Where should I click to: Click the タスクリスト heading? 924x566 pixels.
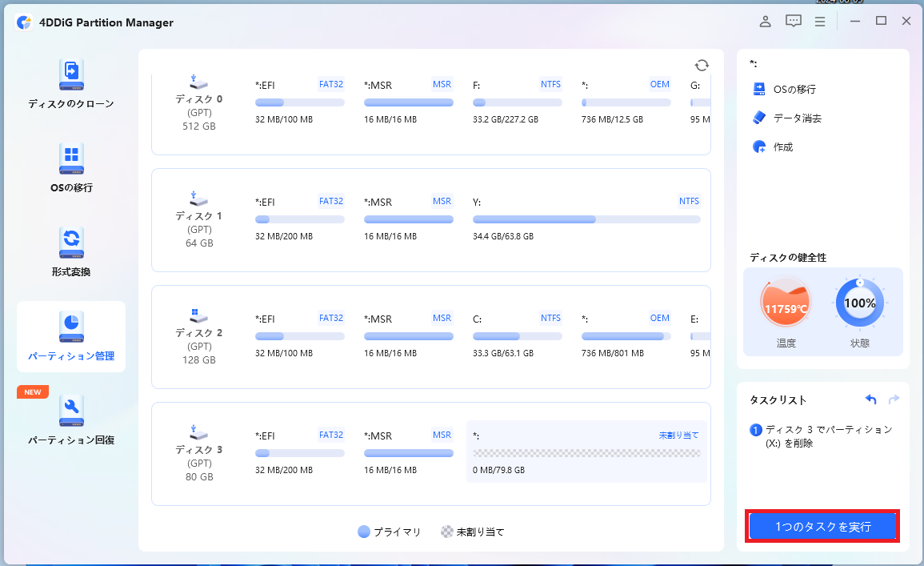778,399
